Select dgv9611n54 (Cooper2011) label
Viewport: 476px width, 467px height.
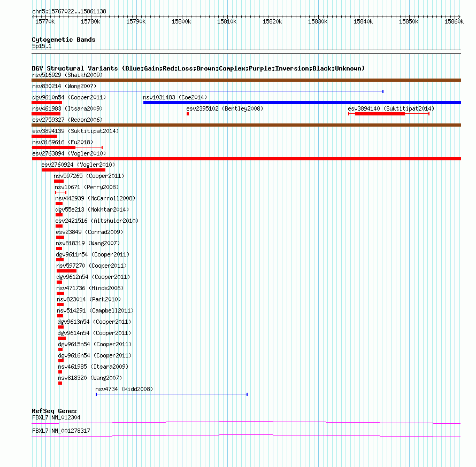coord(93,254)
